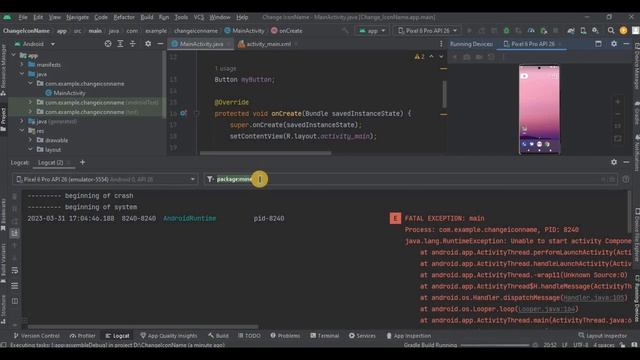Open Project panel settings gear
The height and width of the screenshot is (360, 640).
148,44
